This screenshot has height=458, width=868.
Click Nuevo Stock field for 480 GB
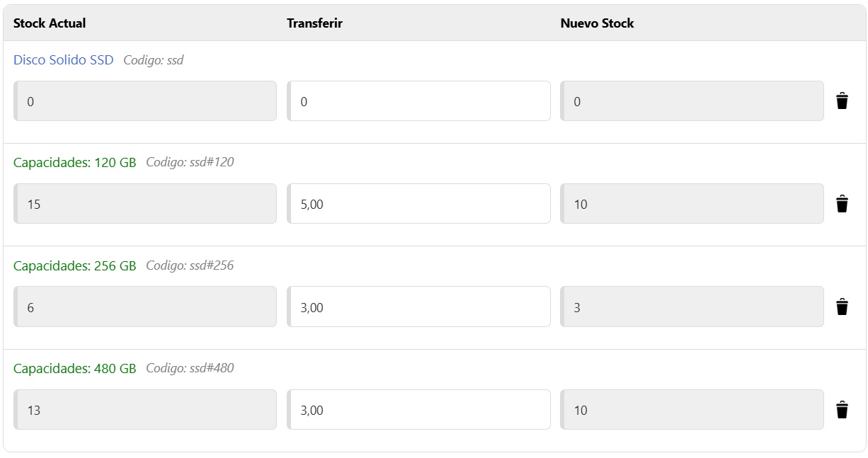pos(692,410)
